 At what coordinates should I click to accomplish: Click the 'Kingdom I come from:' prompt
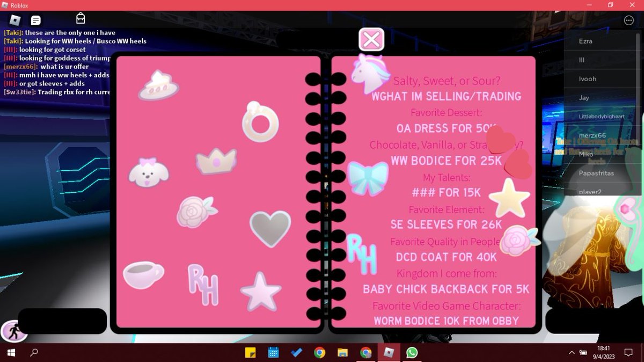[447, 273]
